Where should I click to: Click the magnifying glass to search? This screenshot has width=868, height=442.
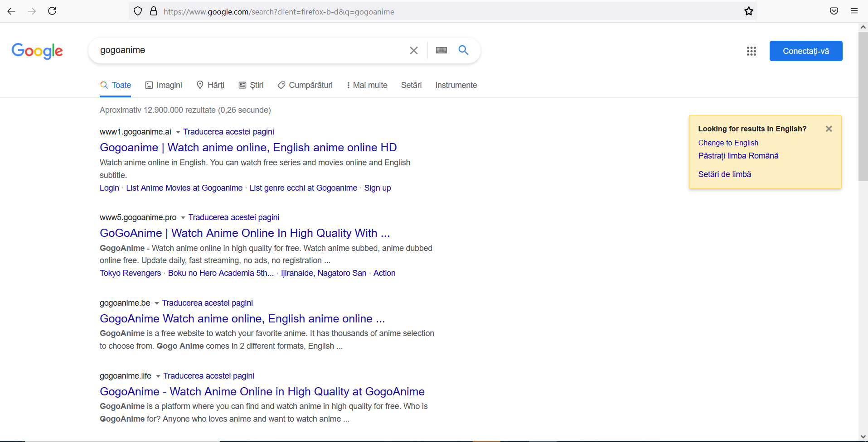point(463,50)
